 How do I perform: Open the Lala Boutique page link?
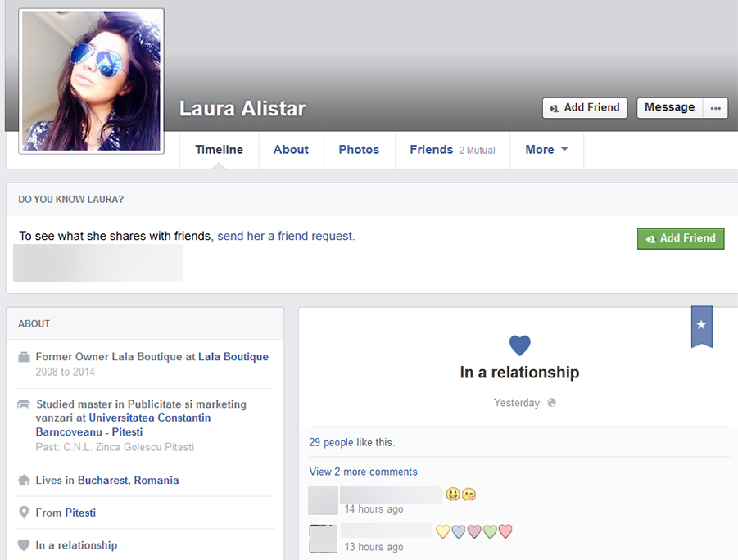pos(233,357)
